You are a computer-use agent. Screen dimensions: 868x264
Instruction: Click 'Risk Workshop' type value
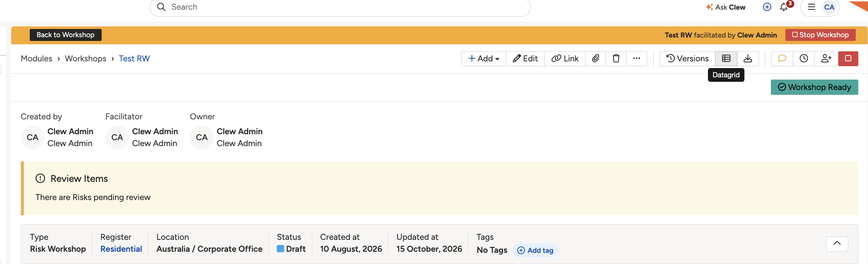(58, 249)
